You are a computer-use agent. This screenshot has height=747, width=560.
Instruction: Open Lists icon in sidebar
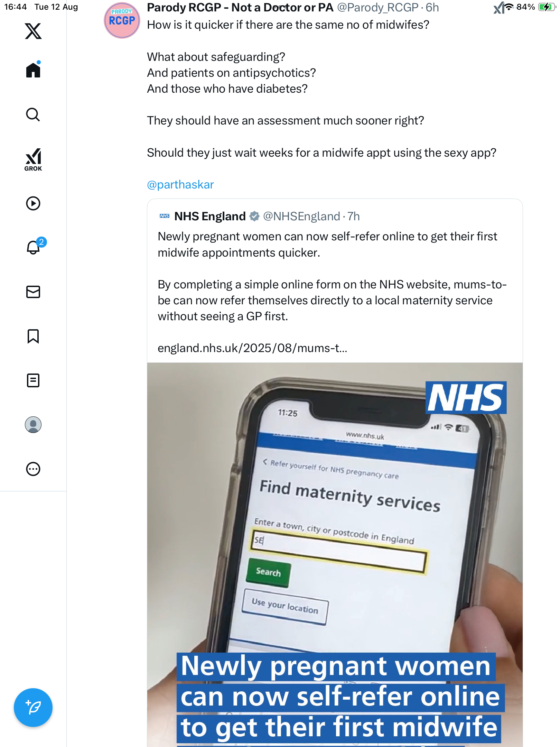[33, 380]
